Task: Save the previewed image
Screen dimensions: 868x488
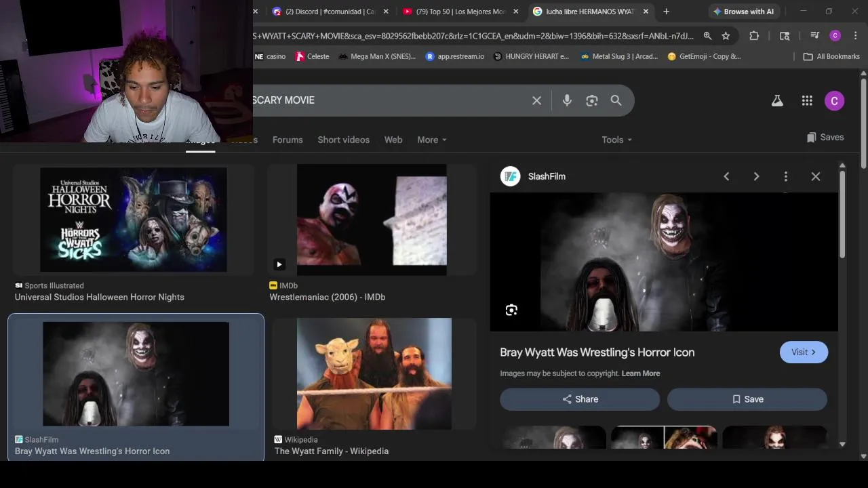Action: pyautogui.click(x=747, y=399)
